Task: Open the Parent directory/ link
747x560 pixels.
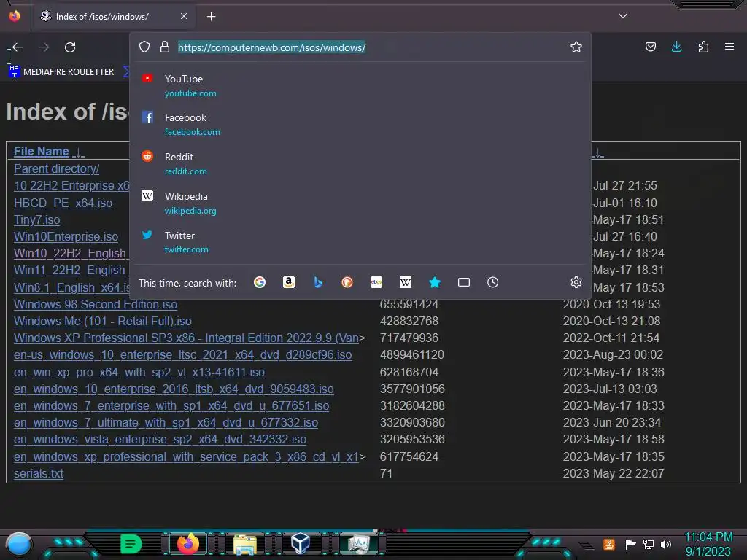Action: pyautogui.click(x=56, y=168)
